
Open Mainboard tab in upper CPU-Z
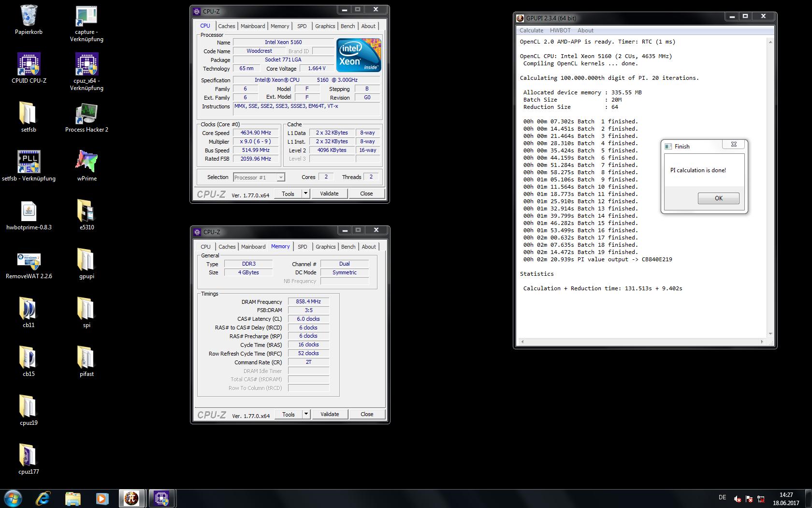click(x=253, y=26)
